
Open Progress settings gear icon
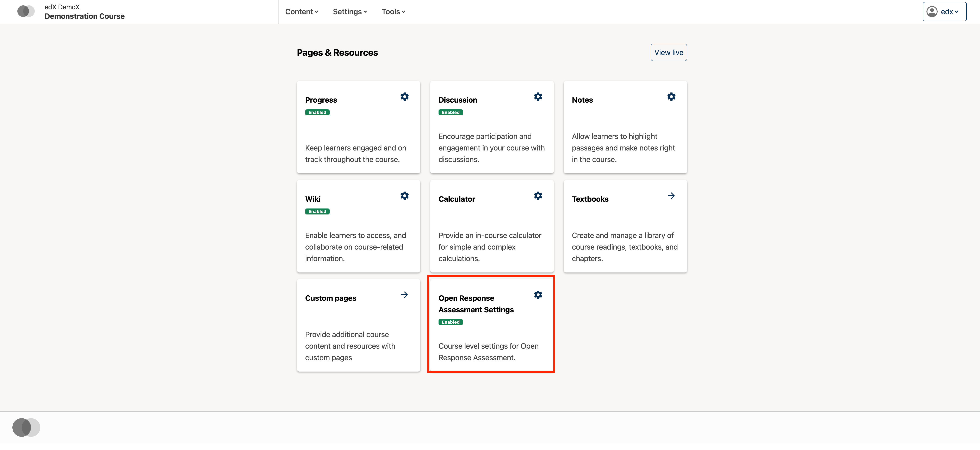click(x=404, y=97)
